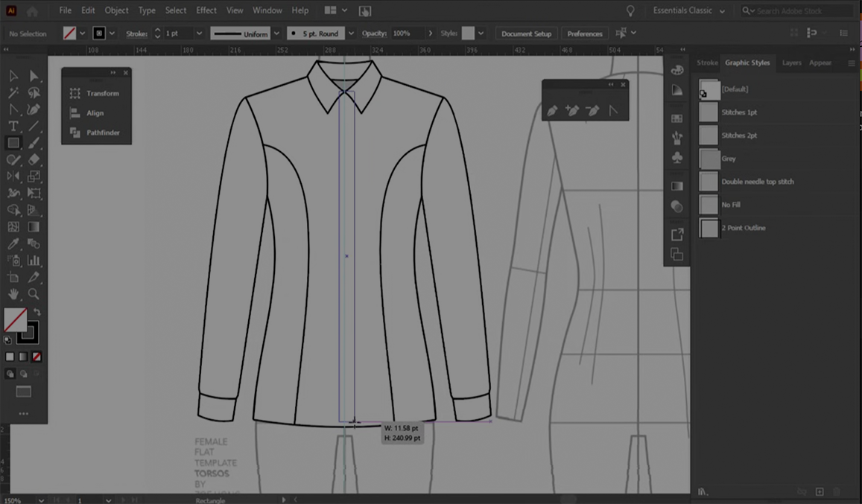Open the 5 pt. Round brush dropdown

click(x=351, y=34)
